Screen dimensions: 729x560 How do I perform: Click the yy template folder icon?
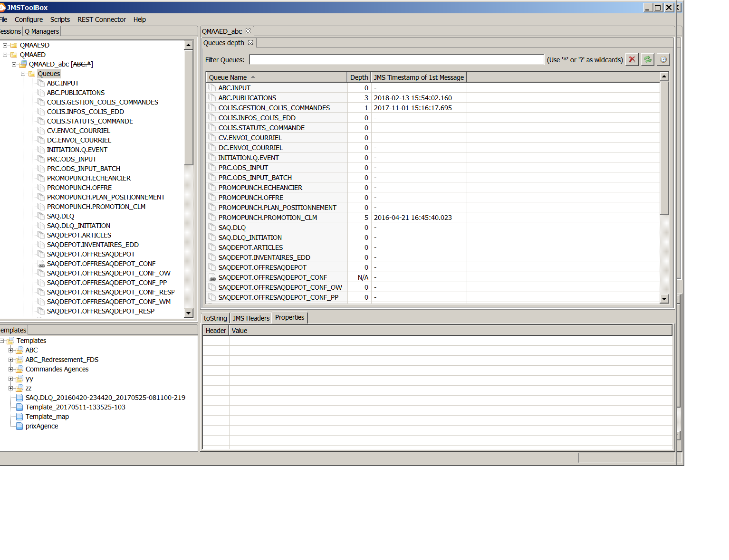(19, 379)
